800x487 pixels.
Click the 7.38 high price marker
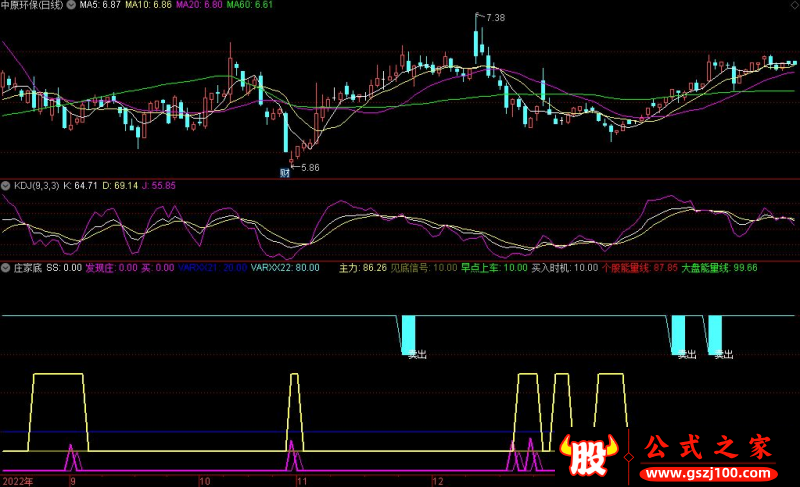[493, 18]
